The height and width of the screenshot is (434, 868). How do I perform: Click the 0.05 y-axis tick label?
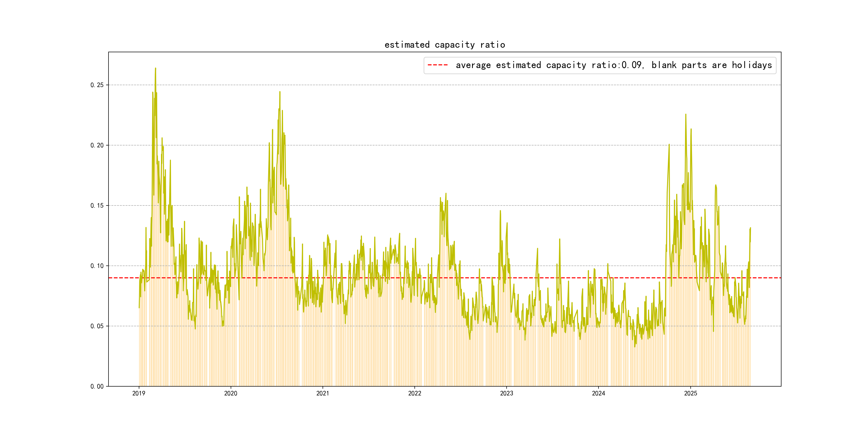pos(97,326)
